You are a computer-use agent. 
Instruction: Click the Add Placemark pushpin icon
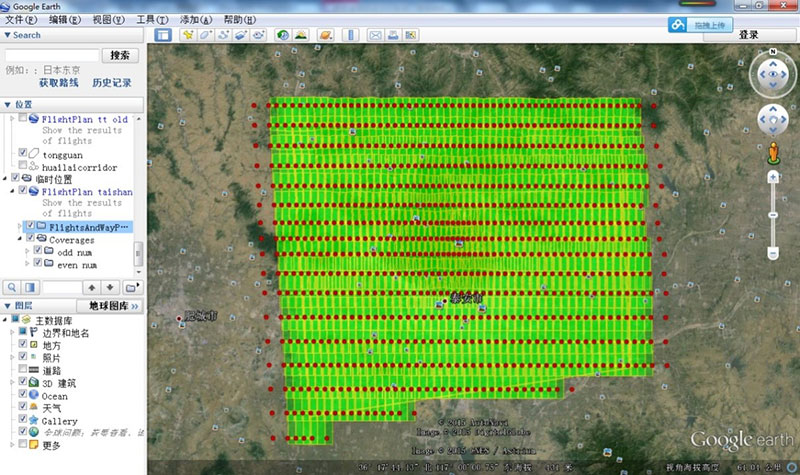coord(187,35)
